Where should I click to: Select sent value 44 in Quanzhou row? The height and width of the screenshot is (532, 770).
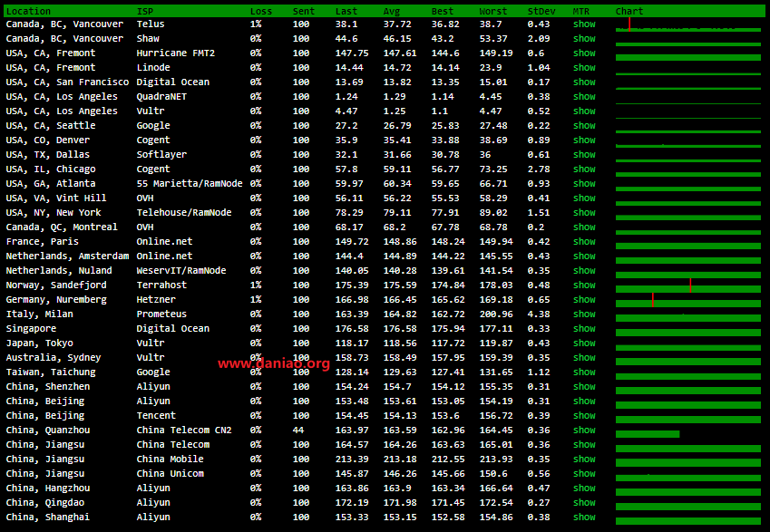(298, 430)
